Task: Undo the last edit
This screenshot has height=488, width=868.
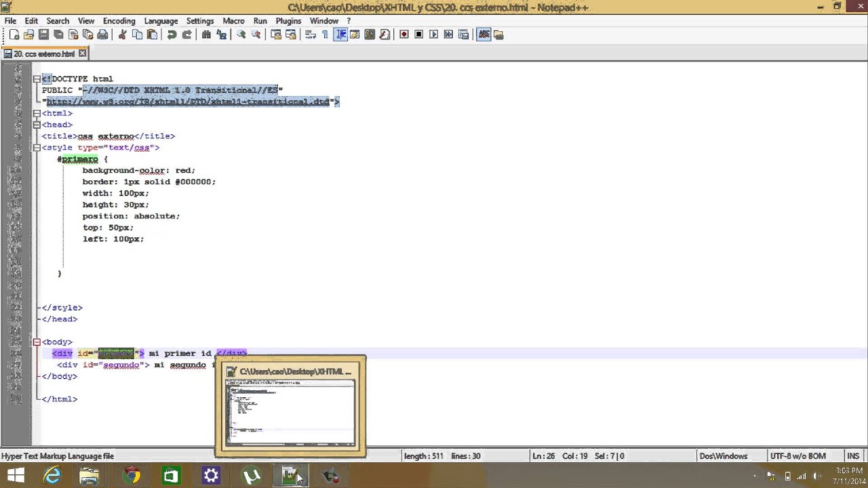Action: [x=172, y=35]
